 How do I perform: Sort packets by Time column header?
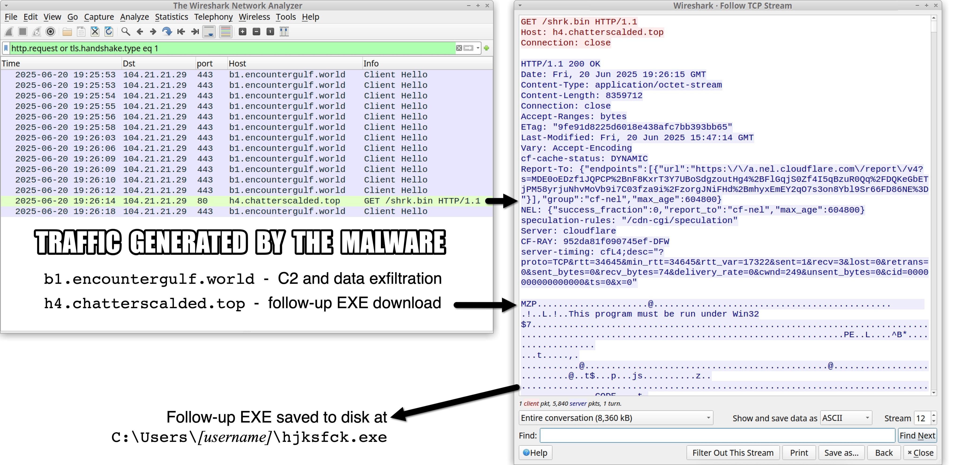(x=61, y=64)
